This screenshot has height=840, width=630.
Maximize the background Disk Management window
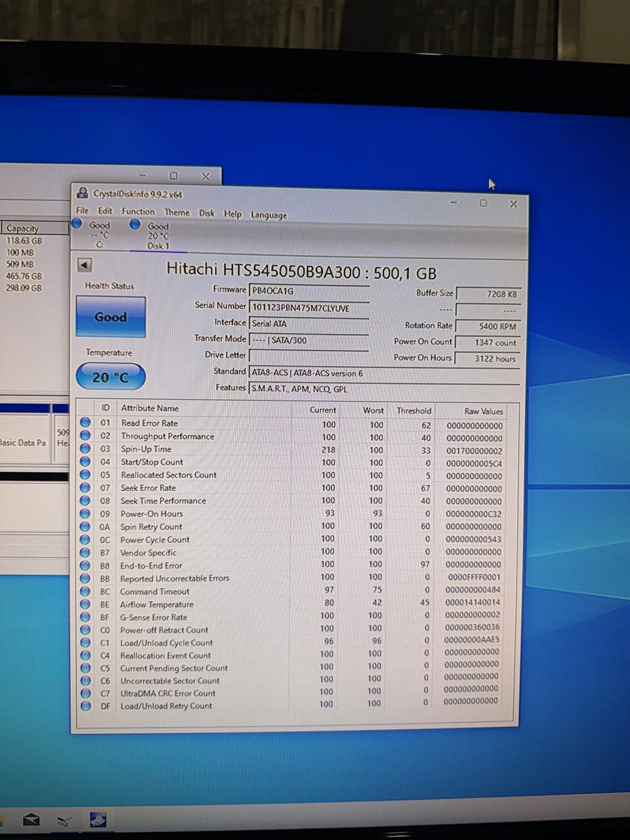[174, 176]
